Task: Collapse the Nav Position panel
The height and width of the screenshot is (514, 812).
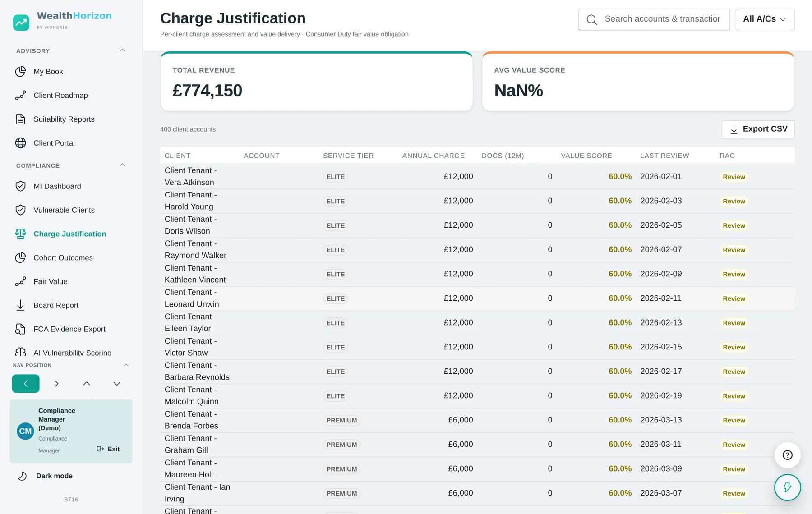Action: point(126,365)
